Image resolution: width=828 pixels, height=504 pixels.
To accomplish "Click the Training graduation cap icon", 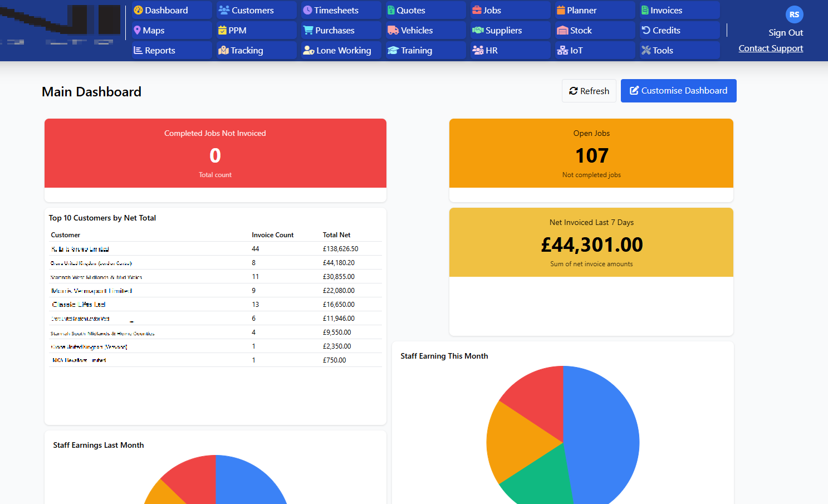I will pos(393,50).
